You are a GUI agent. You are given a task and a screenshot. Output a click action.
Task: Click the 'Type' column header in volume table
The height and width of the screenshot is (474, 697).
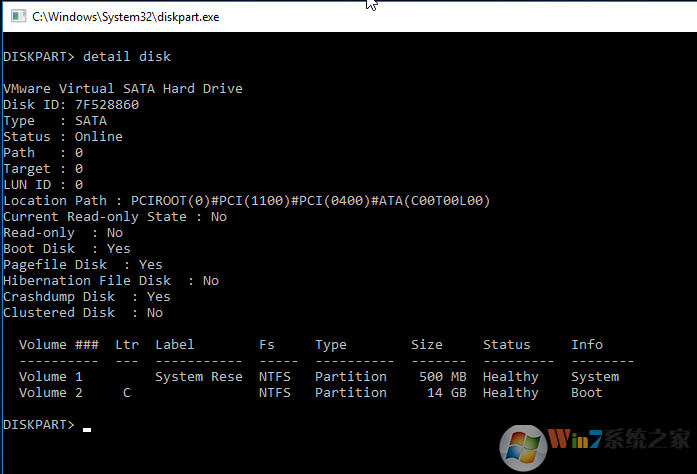[331, 345]
